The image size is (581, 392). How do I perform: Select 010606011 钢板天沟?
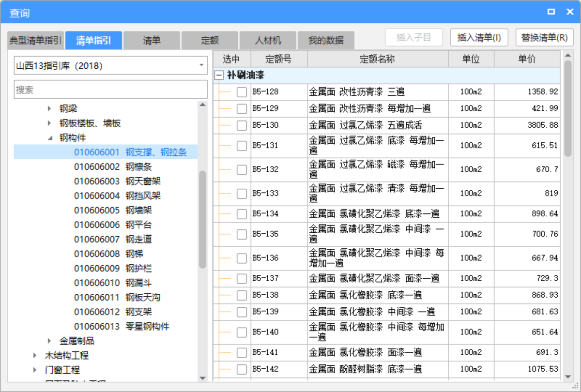(x=117, y=298)
